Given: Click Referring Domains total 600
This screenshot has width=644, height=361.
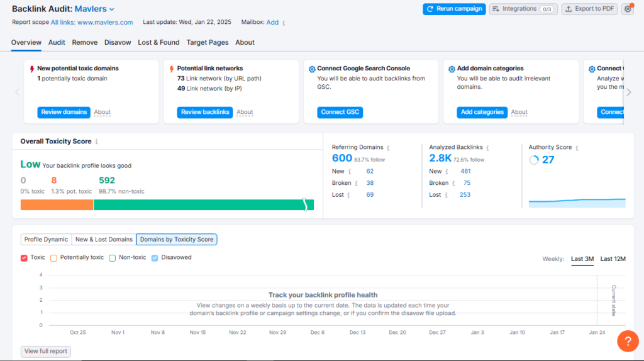Looking at the screenshot, I should (341, 158).
